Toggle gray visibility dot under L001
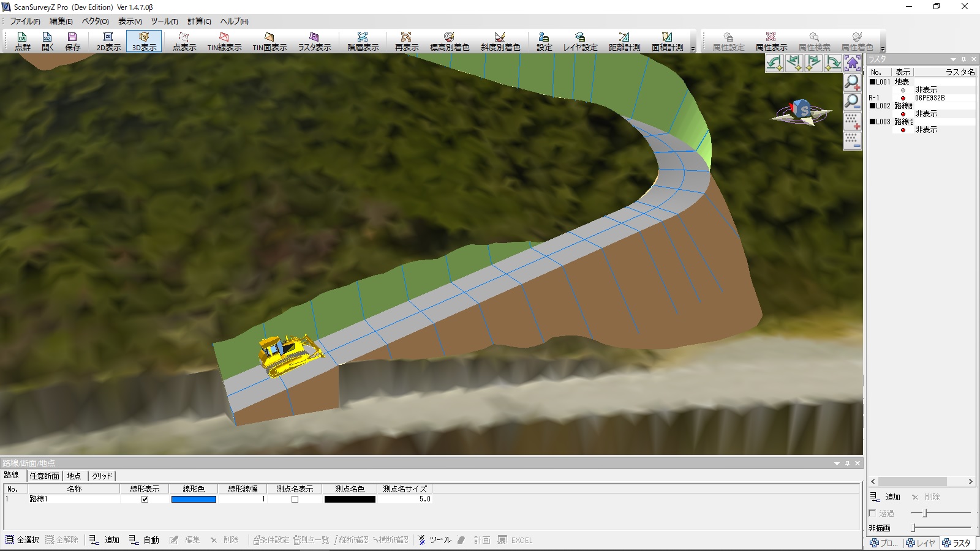Screen dimensions: 980x551 903,90
